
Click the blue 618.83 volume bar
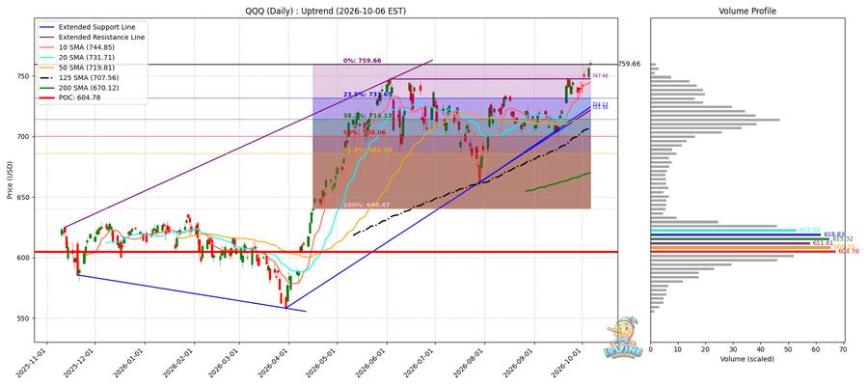(736, 234)
